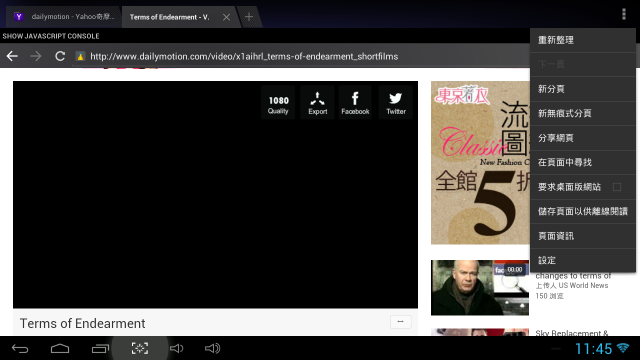Lower volume with the volume down icon
This screenshot has width=640, height=360.
click(176, 348)
